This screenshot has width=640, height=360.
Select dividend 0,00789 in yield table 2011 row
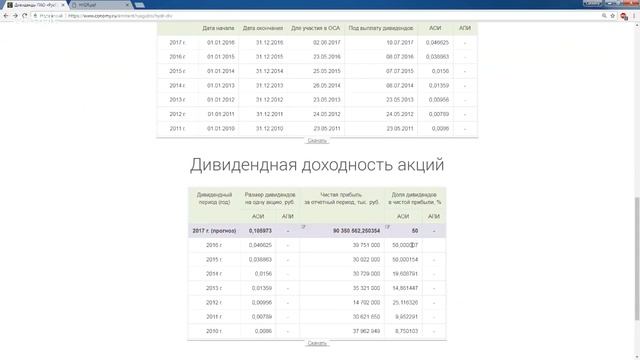coord(262,317)
